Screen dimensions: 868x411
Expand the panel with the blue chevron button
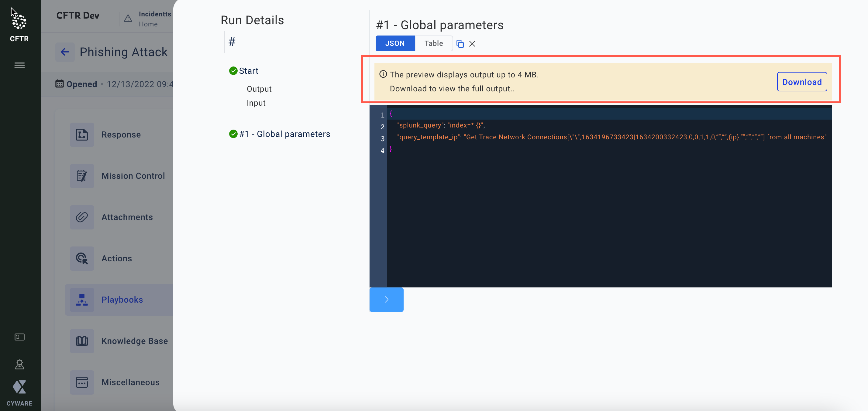[x=386, y=300]
